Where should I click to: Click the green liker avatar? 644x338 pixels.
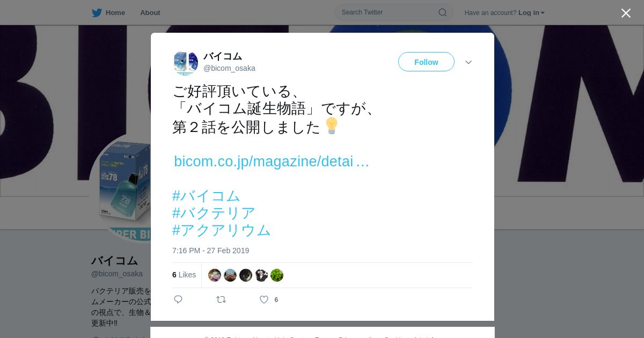[277, 275]
